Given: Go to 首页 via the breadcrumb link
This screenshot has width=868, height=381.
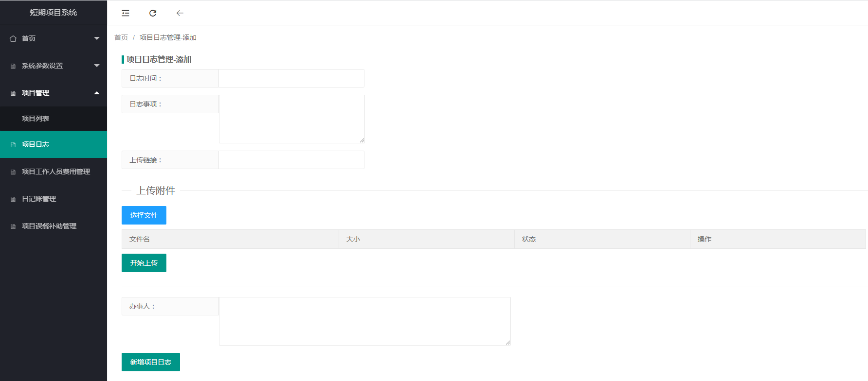Looking at the screenshot, I should [x=121, y=37].
